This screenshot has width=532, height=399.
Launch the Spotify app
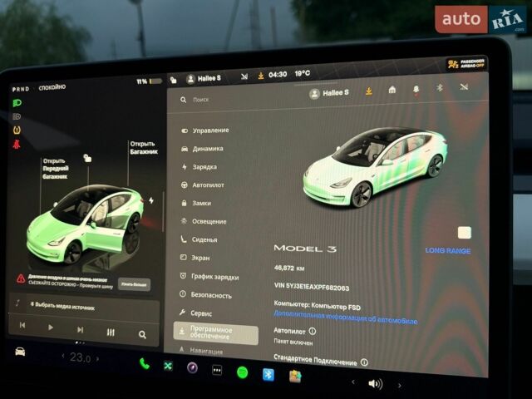(242, 372)
